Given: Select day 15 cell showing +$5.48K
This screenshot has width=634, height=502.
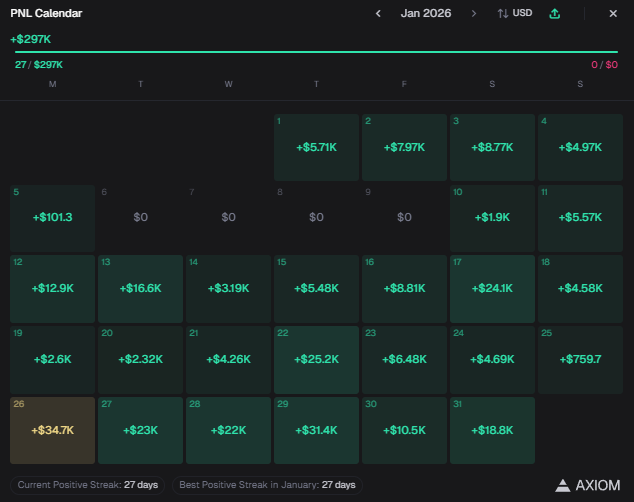Looking at the screenshot, I should [316, 289].
